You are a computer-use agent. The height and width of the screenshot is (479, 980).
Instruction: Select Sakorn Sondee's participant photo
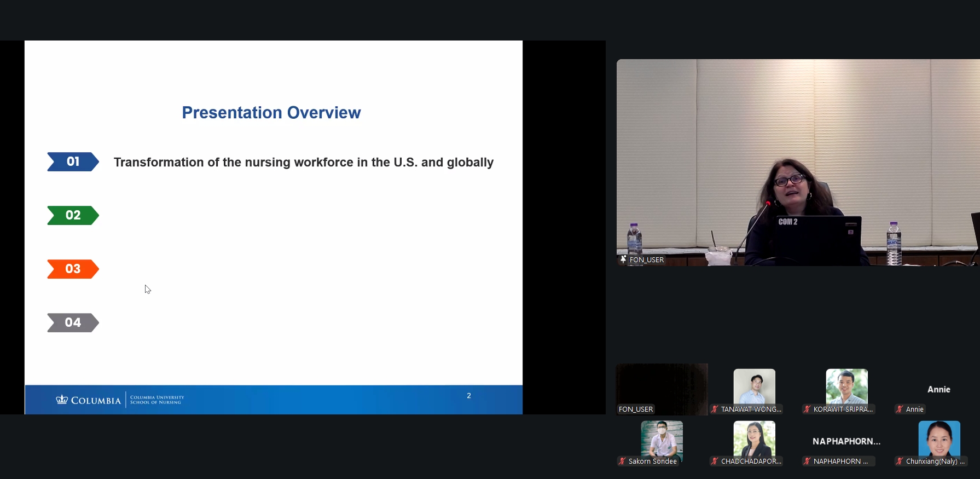662,438
